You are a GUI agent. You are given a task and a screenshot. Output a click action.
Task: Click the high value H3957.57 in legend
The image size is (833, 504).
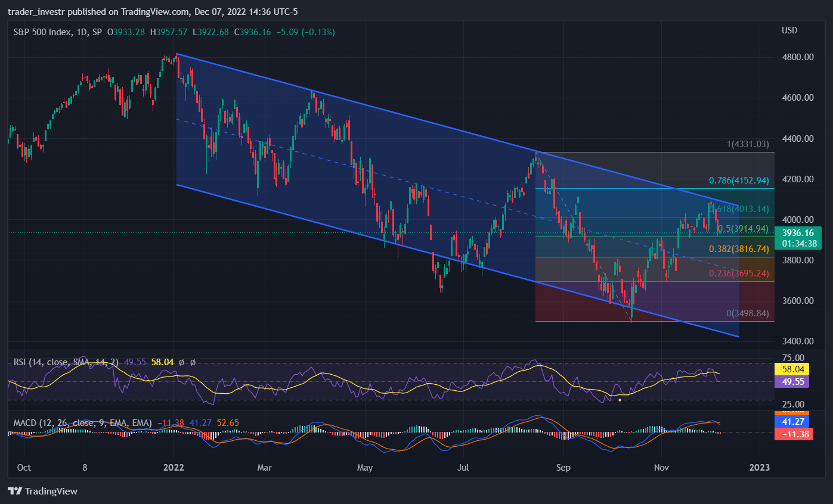tap(169, 32)
